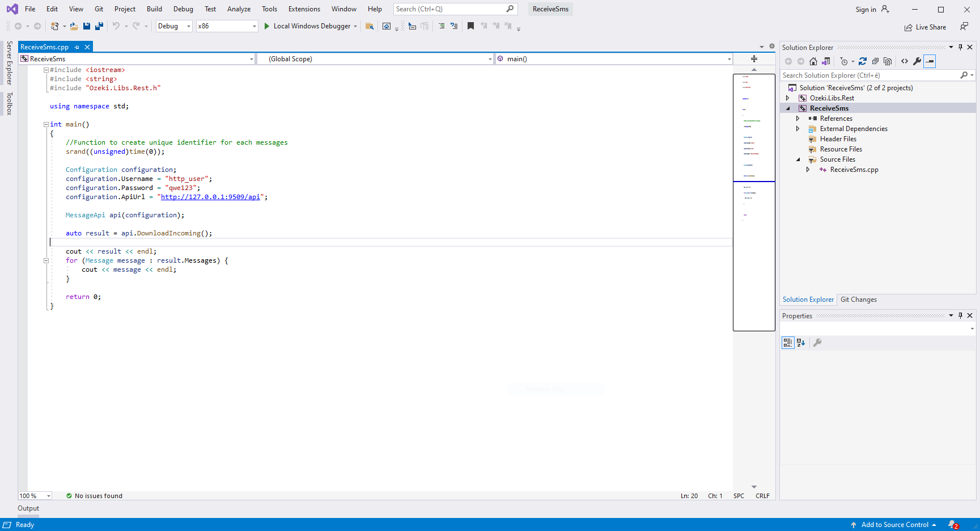This screenshot has height=531, width=980.
Task: Click the Sync with Active Document icon
Action: pos(863,61)
